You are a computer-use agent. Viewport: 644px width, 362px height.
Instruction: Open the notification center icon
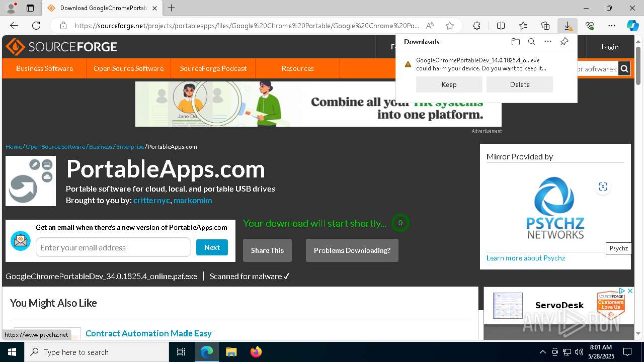pyautogui.click(x=627, y=352)
